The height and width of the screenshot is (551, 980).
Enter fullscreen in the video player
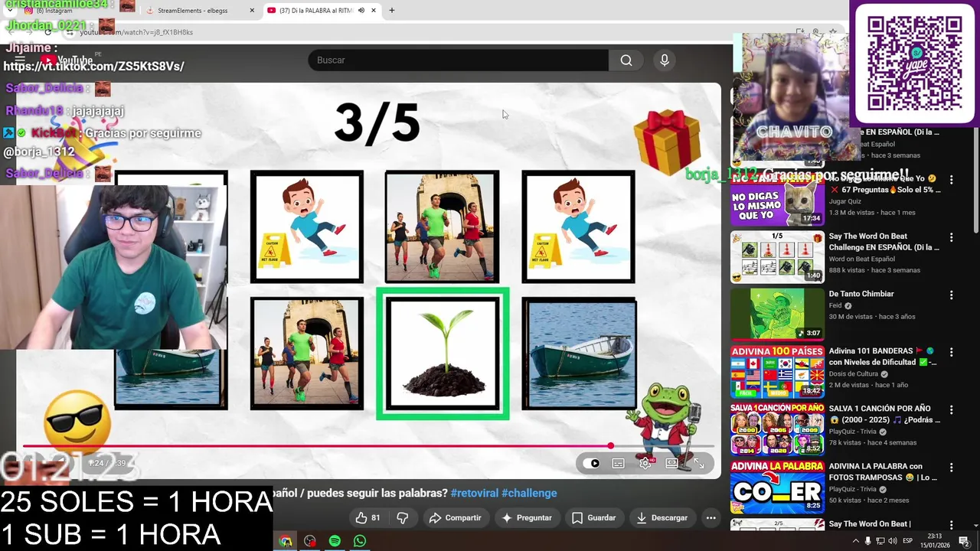point(699,463)
